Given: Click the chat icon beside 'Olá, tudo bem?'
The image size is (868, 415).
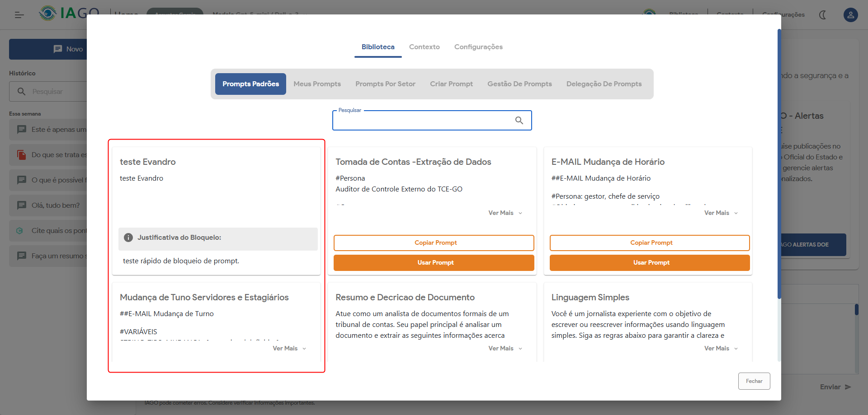Looking at the screenshot, I should click(x=21, y=205).
